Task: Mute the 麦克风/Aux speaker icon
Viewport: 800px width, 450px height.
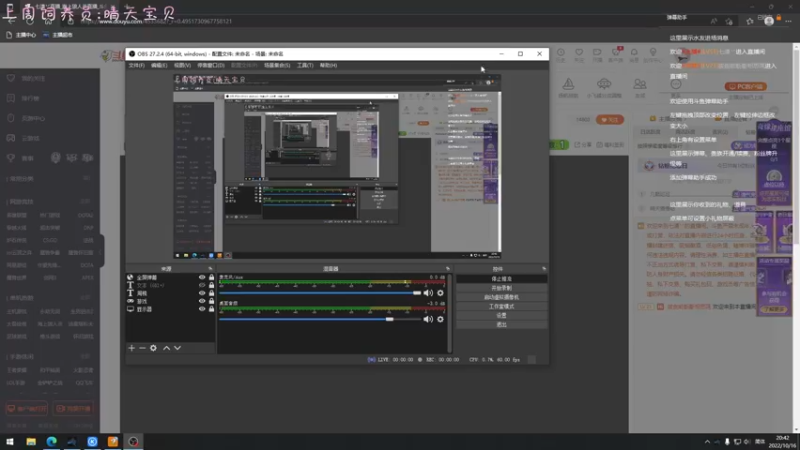Action: pos(428,293)
